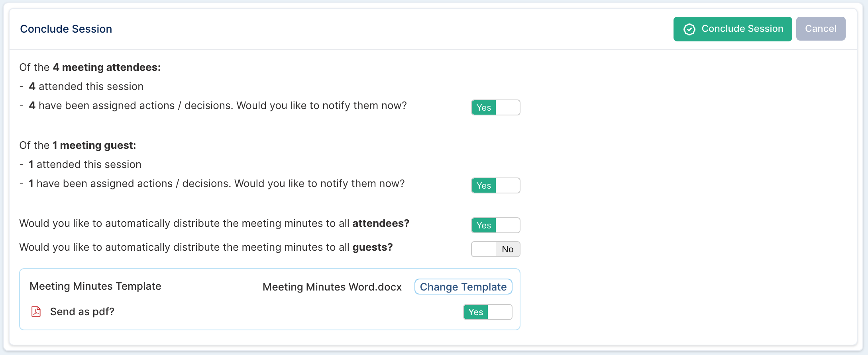Click the green Conclude Session button

click(732, 29)
